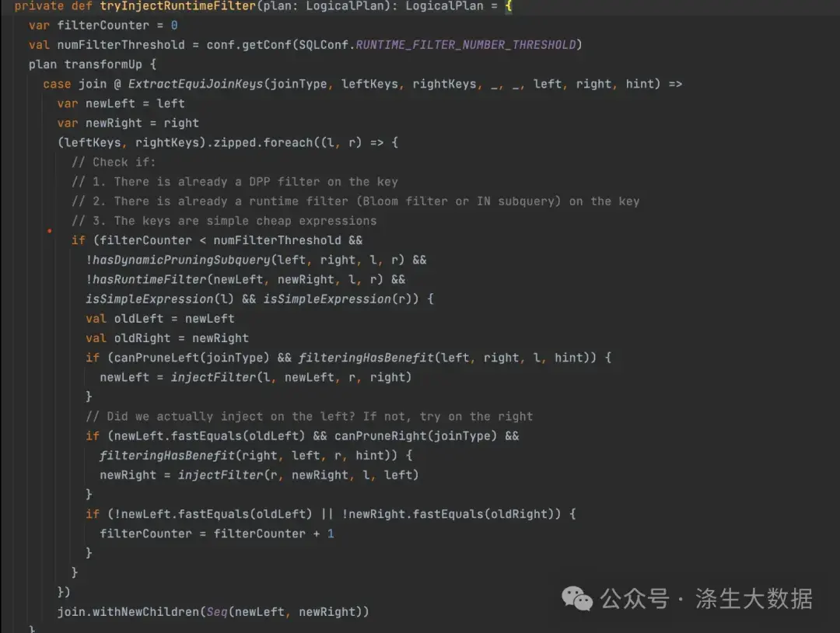Click the red breakpoint dot in the gutter
The height and width of the screenshot is (633, 840).
49,231
